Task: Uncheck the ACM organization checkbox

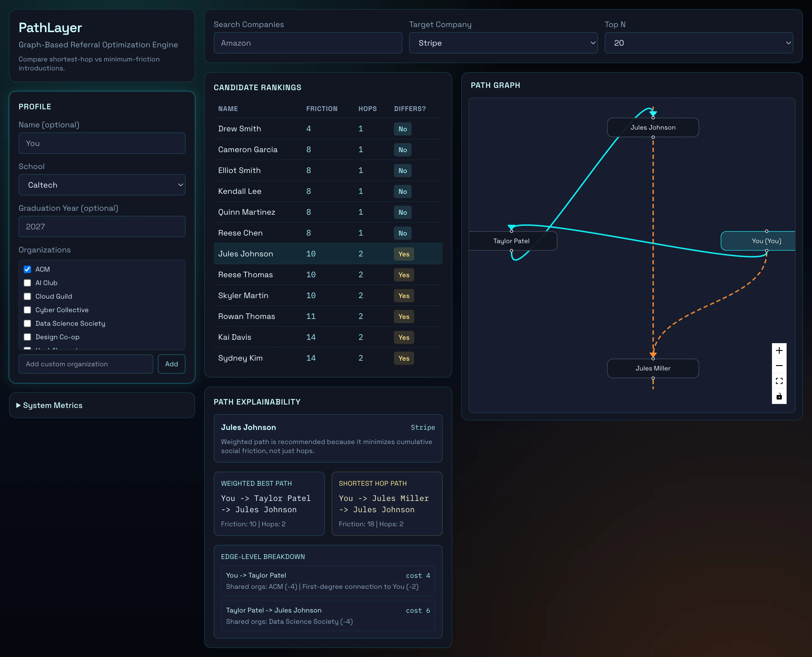Action: tap(27, 269)
